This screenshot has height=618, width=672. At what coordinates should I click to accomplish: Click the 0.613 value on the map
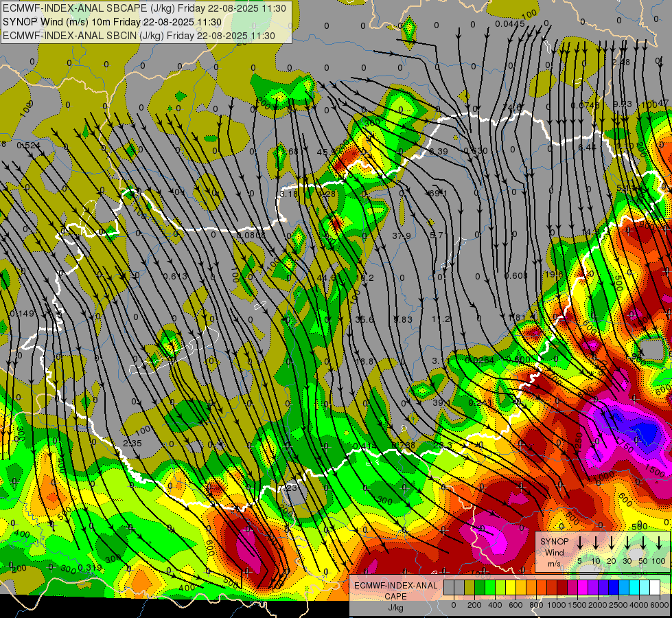tap(175, 276)
